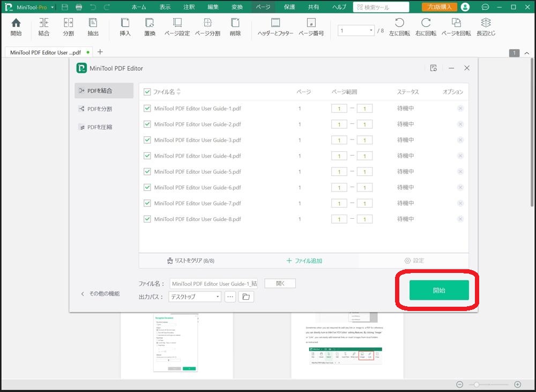Uncheck MiniTool PDF Editor User Guide-3.pdf

pyautogui.click(x=147, y=140)
